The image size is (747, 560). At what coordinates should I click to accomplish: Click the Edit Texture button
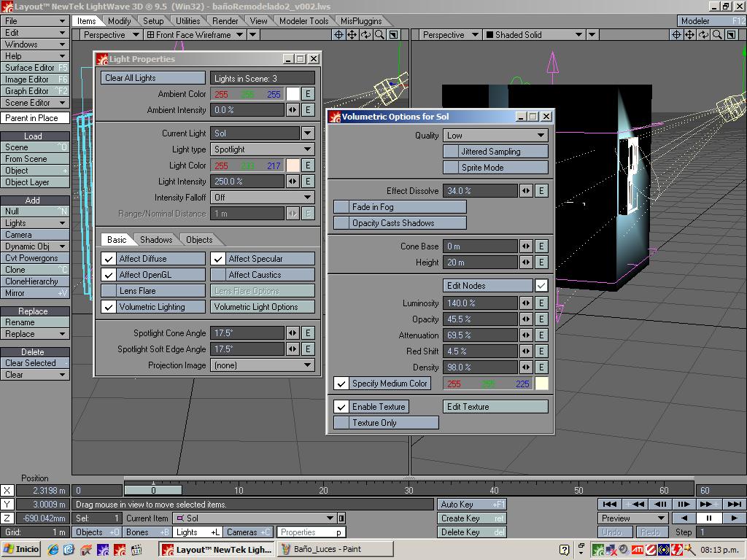coord(495,407)
